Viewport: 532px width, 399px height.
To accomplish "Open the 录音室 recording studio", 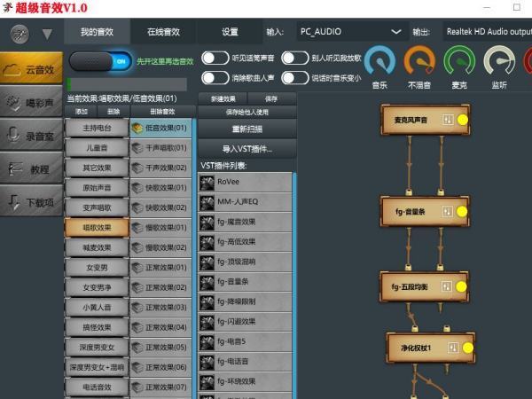I will point(31,135).
